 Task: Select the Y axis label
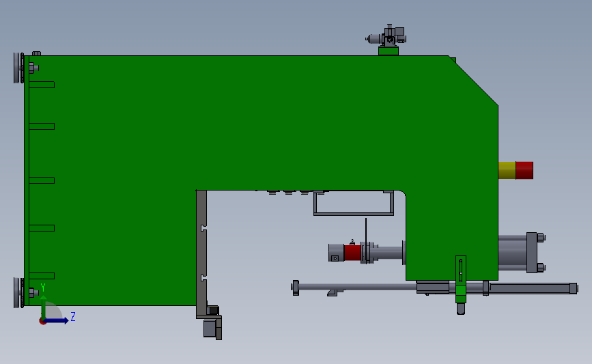pos(43,288)
